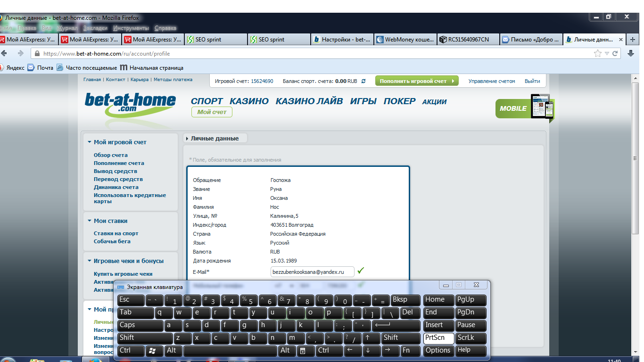Tap the Options key on the keyboard

tap(438, 350)
